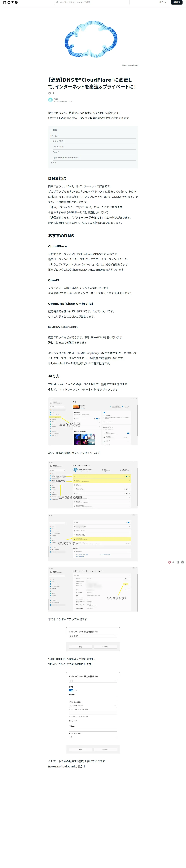This screenshot has width=186, height=868.
Task: Click the floating heart like icon at right
Action: click(169, 562)
